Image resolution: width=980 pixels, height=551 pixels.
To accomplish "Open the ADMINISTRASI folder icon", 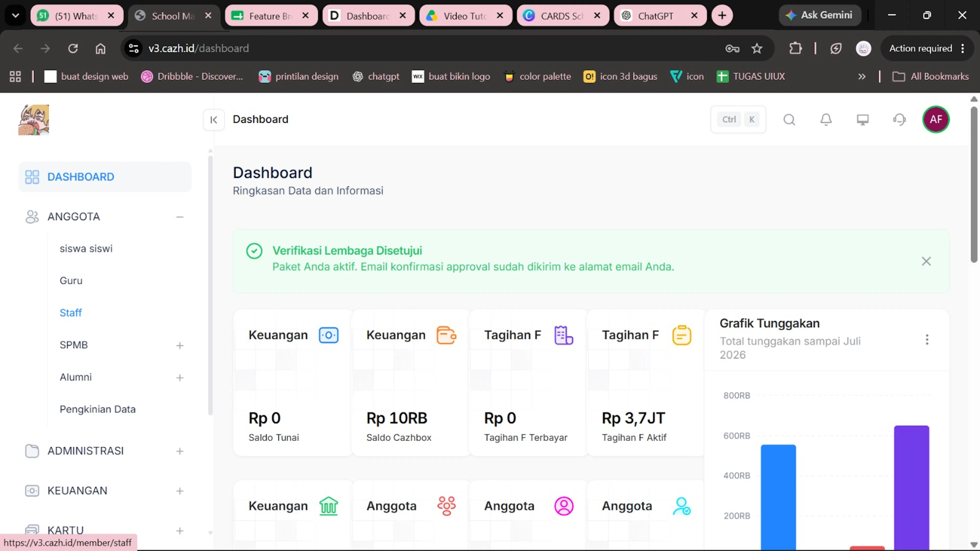I will (32, 451).
